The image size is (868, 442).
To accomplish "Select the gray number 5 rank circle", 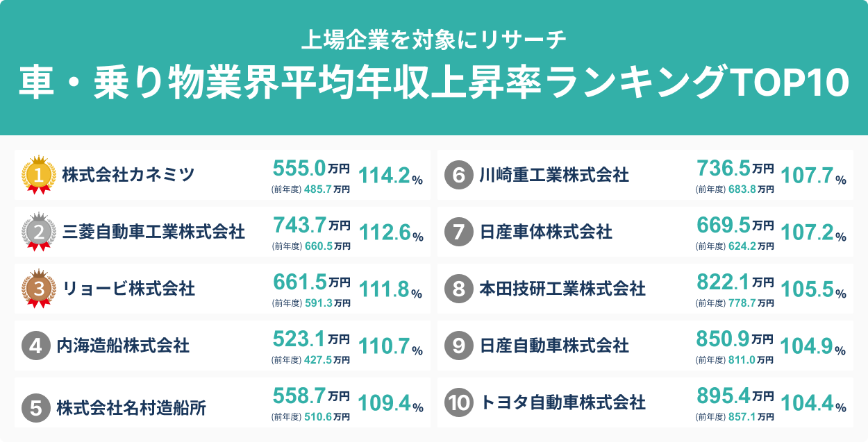I will 35,407.
